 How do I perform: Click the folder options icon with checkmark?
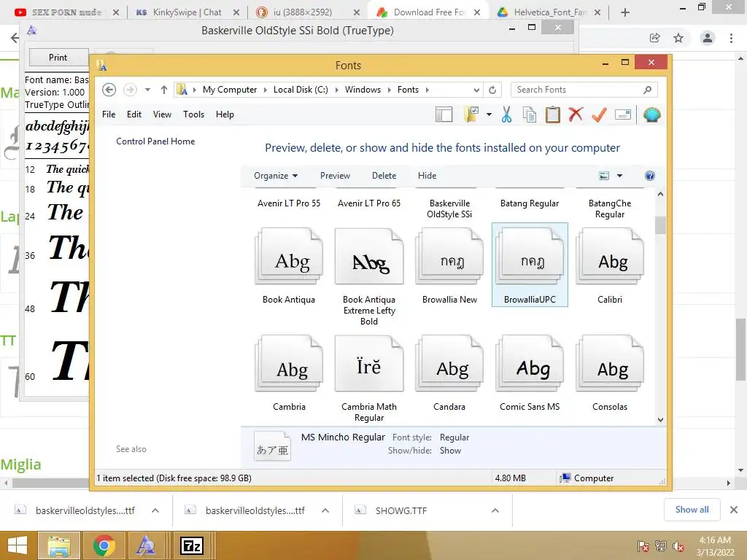471,114
